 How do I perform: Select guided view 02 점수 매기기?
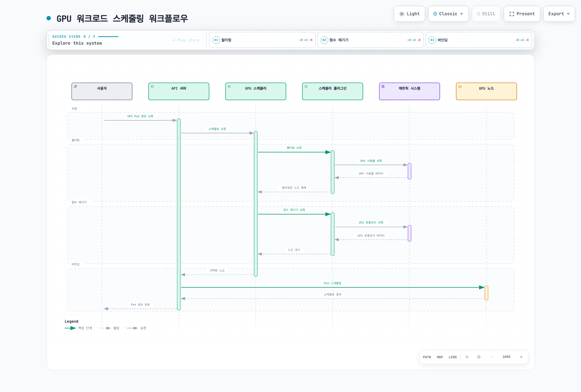click(x=370, y=40)
